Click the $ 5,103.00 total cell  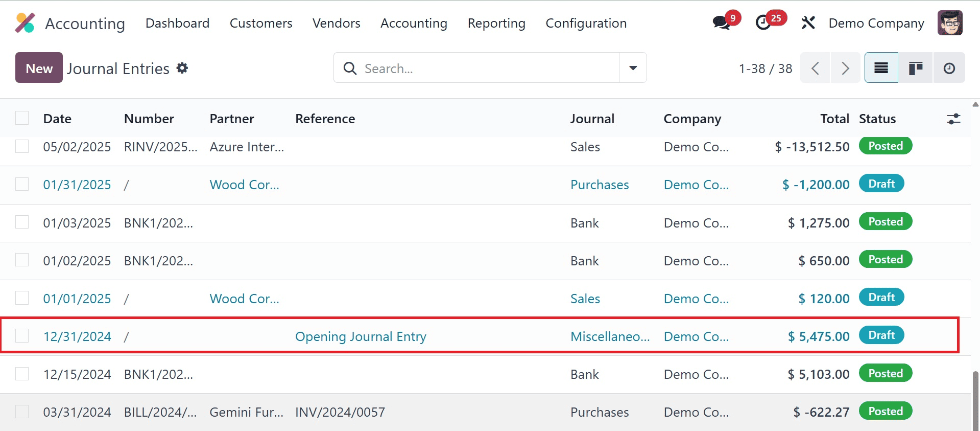coord(819,374)
